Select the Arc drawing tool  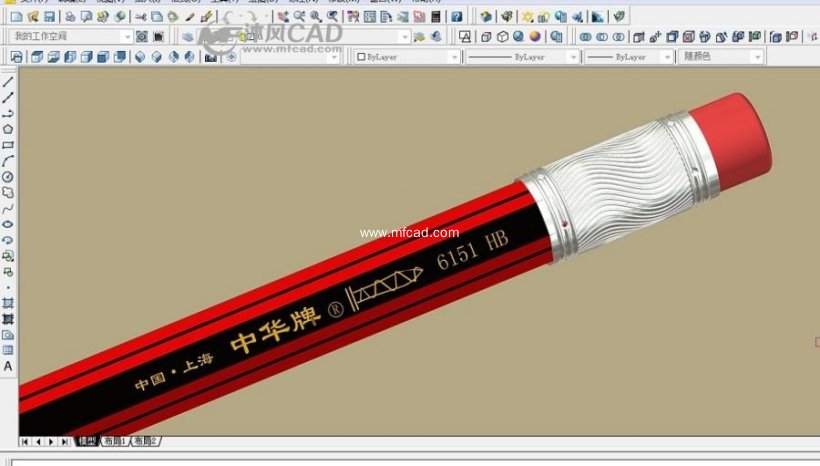pyautogui.click(x=8, y=161)
